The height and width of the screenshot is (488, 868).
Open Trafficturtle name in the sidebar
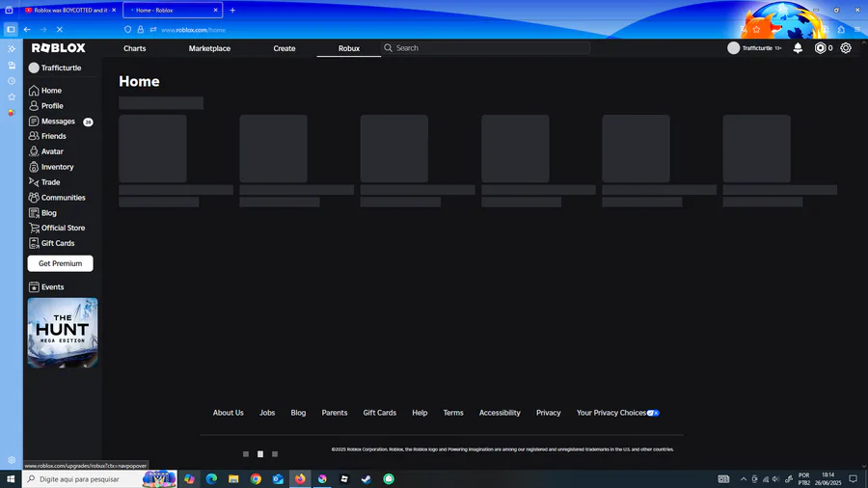[x=55, y=68]
